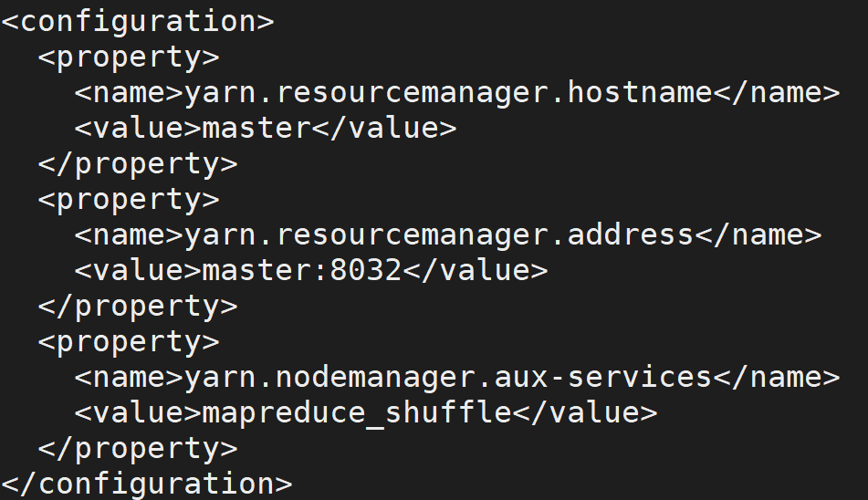Click the closing configuration tag
868x500 pixels.
147,484
